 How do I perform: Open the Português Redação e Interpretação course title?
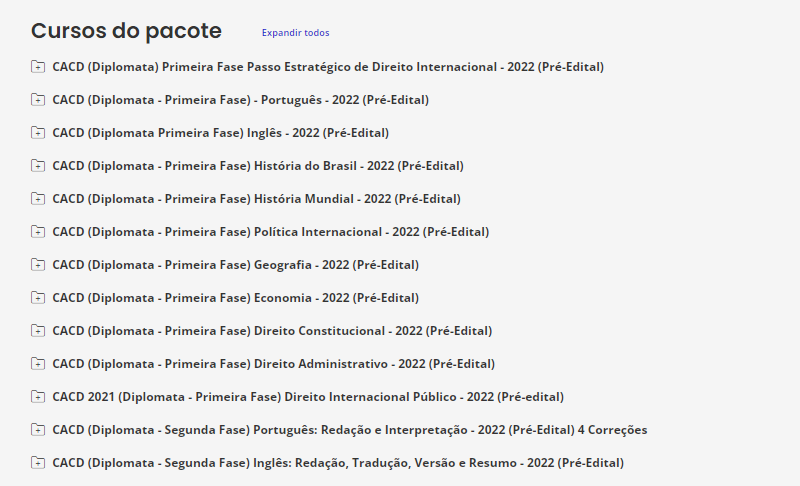click(x=349, y=430)
